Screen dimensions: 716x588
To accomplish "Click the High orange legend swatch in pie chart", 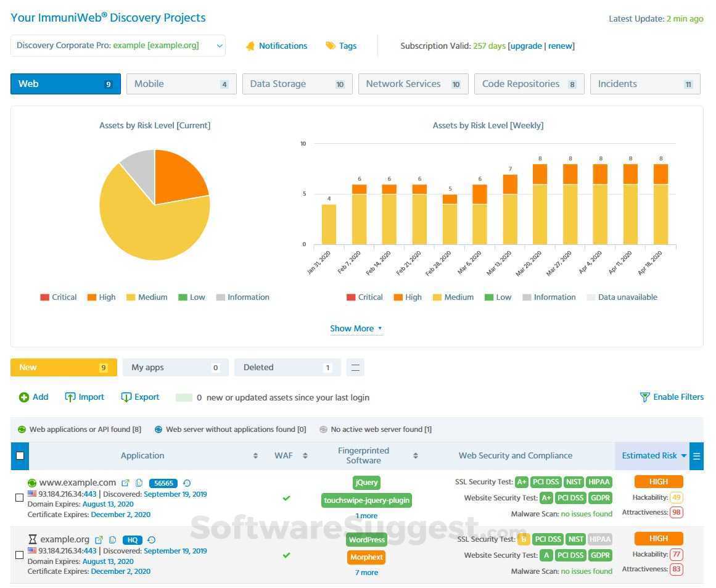I will (92, 297).
